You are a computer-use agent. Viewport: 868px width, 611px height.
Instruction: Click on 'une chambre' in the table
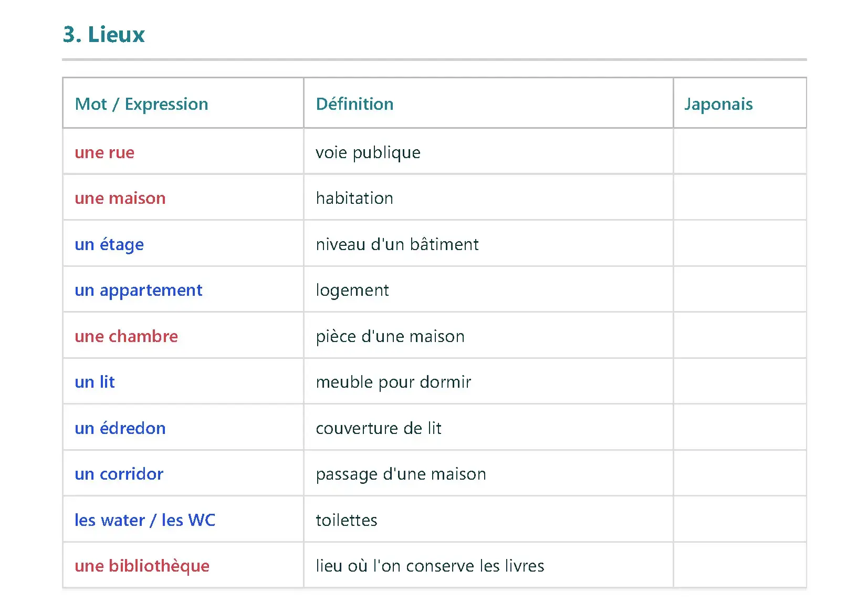pyautogui.click(x=126, y=336)
